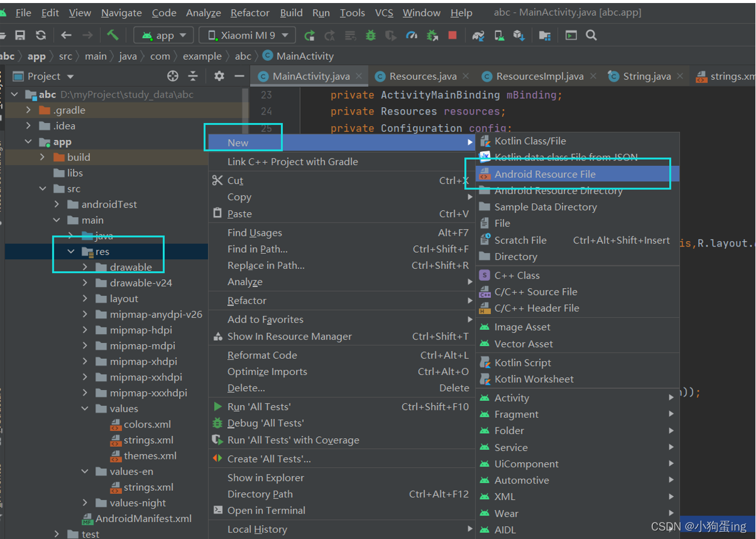756x539 pixels.
Task: Open the app run configuration dropdown
Action: click(x=164, y=36)
